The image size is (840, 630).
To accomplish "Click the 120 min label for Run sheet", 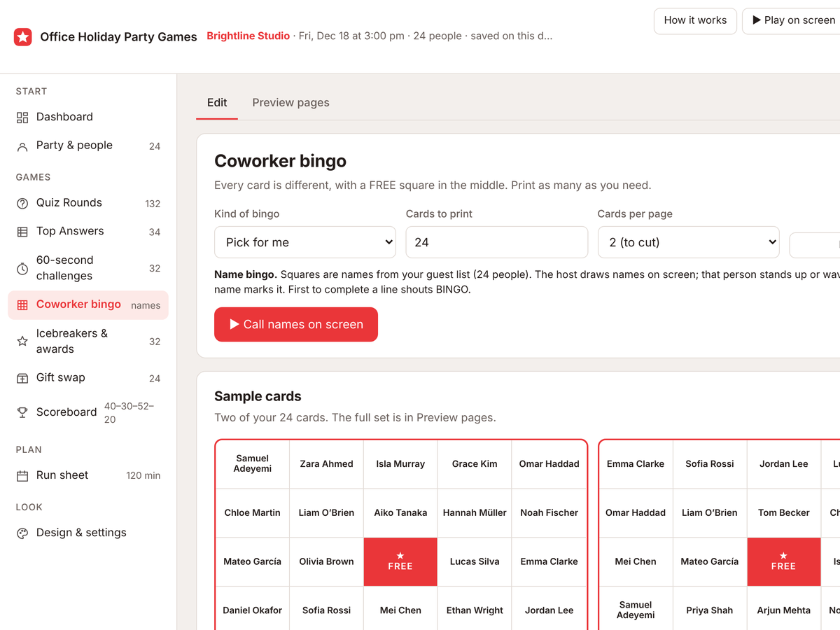I will click(143, 476).
